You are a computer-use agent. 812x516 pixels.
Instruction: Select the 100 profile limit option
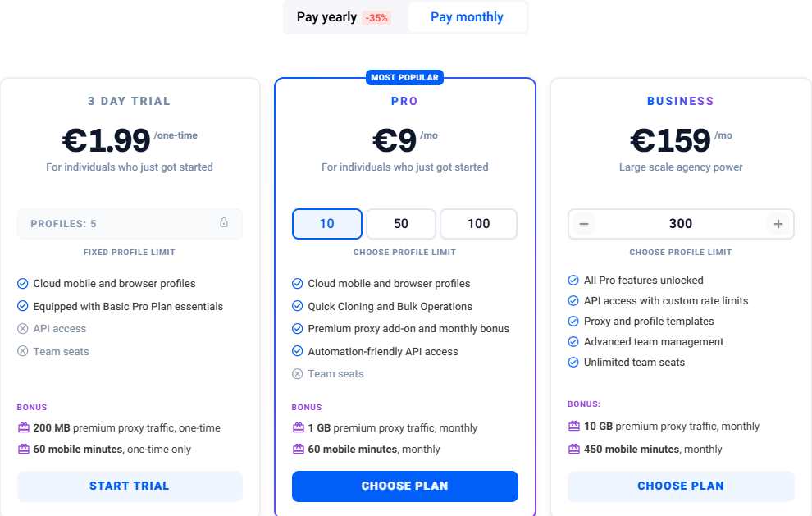point(478,223)
